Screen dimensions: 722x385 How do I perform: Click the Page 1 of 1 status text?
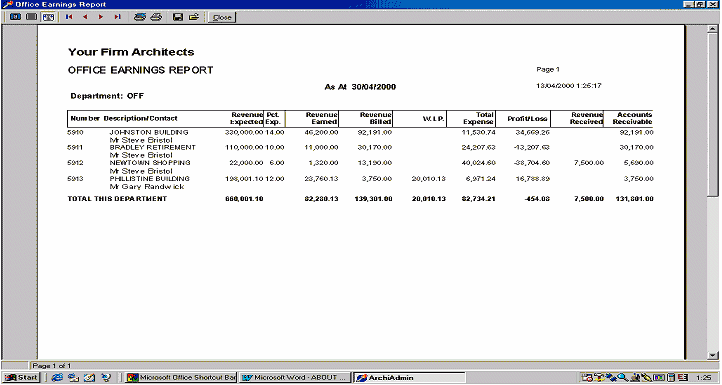coord(52,366)
